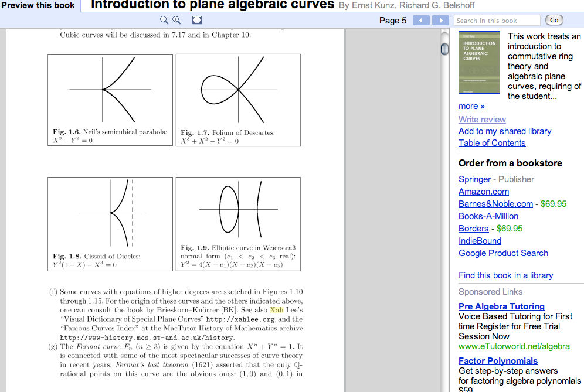Open the Table of Contents
This screenshot has height=392, width=584.
click(x=492, y=143)
